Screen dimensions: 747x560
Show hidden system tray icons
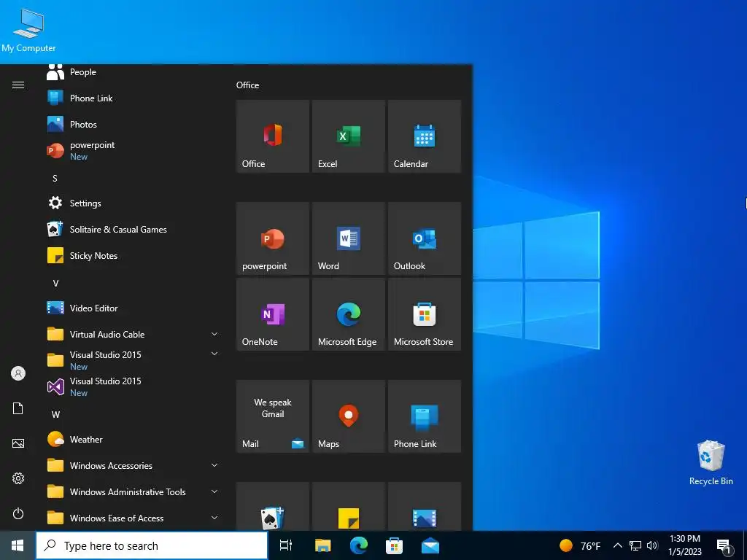(617, 545)
